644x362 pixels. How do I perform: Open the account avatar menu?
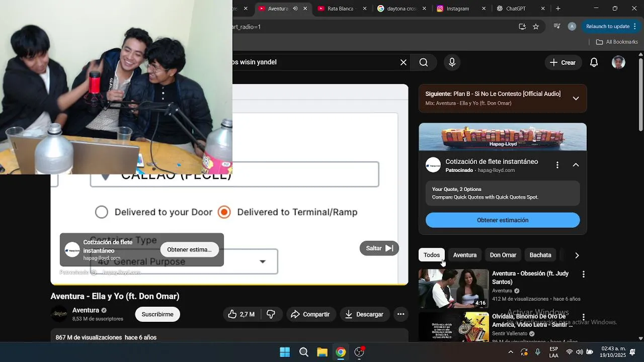tap(618, 62)
